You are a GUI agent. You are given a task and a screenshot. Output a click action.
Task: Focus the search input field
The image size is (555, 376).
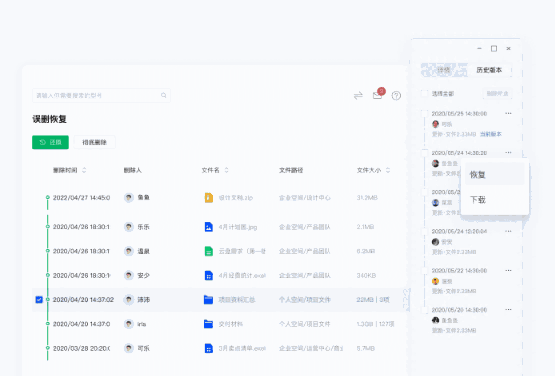pyautogui.click(x=101, y=95)
